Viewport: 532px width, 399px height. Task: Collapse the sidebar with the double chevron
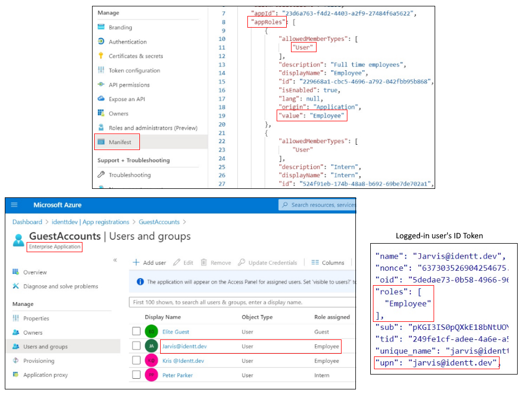coord(115,260)
